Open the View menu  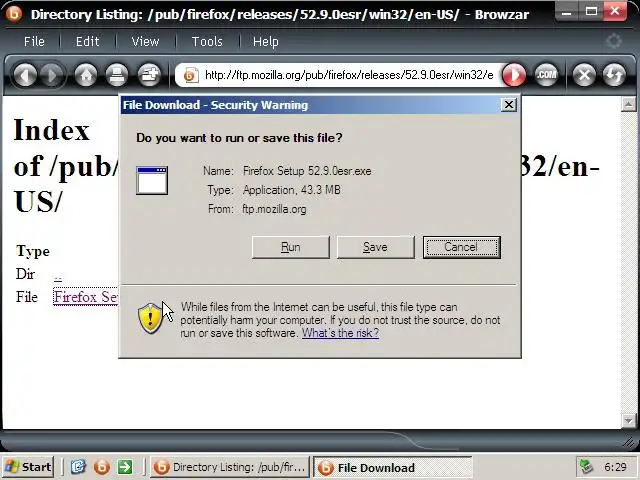point(145,42)
